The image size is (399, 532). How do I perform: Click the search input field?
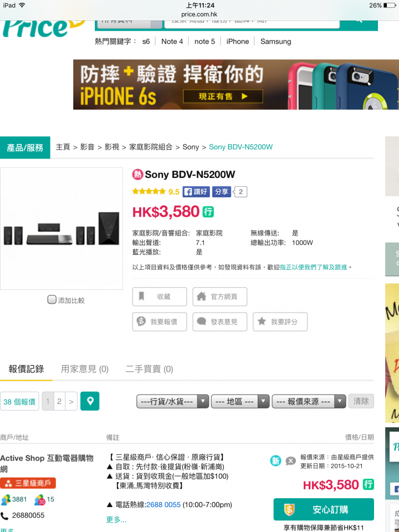point(252,24)
